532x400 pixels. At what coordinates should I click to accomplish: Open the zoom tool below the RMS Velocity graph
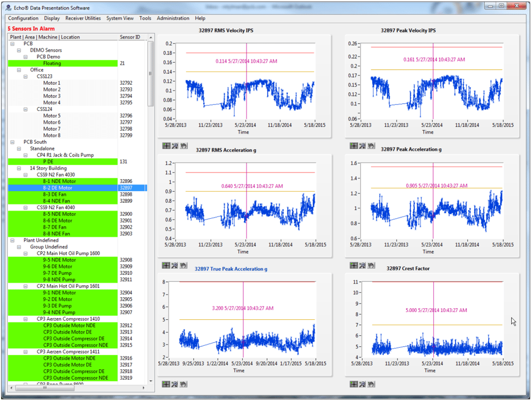click(173, 146)
